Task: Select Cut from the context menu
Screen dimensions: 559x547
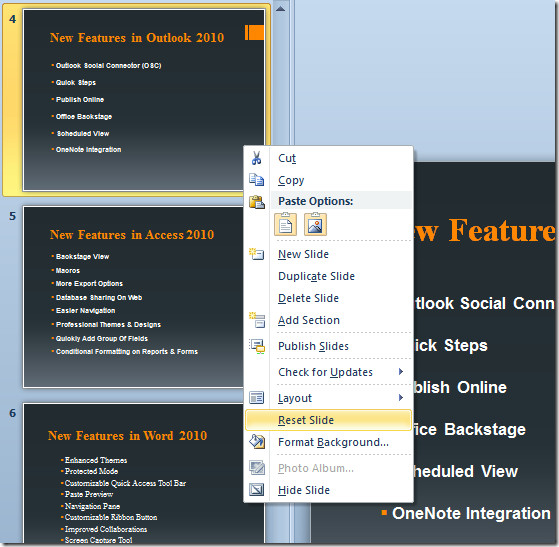Action: coord(328,158)
